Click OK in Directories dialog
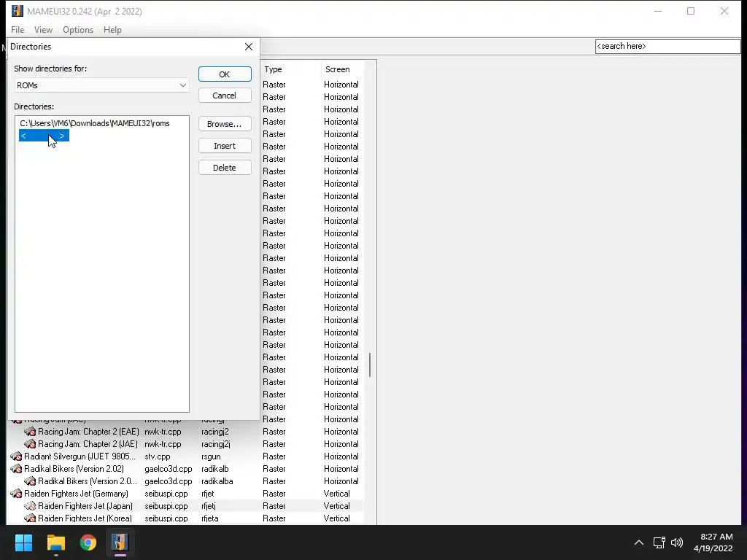 (x=225, y=74)
